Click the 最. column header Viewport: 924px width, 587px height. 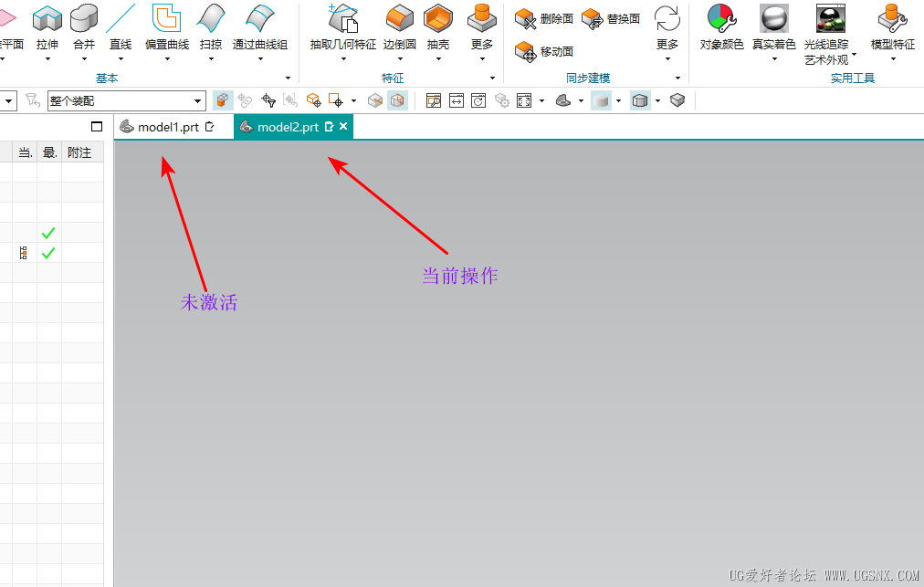tap(49, 152)
